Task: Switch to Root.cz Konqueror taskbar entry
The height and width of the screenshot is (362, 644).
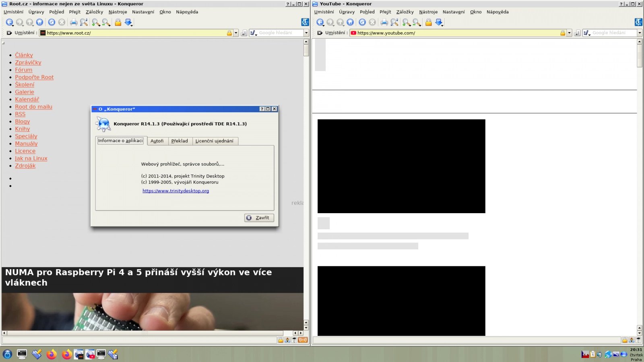Action: click(79, 354)
